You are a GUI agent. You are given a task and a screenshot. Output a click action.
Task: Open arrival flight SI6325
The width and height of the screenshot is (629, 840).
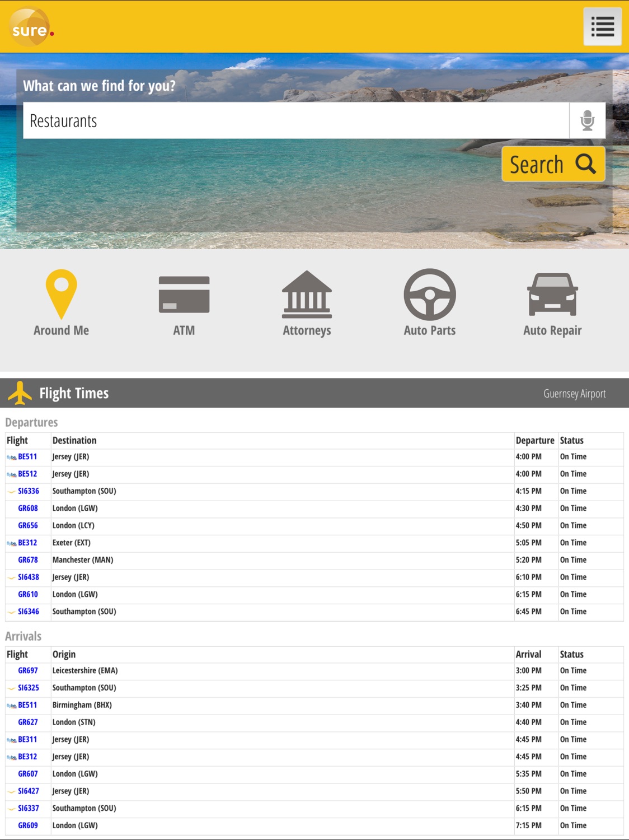pyautogui.click(x=29, y=688)
